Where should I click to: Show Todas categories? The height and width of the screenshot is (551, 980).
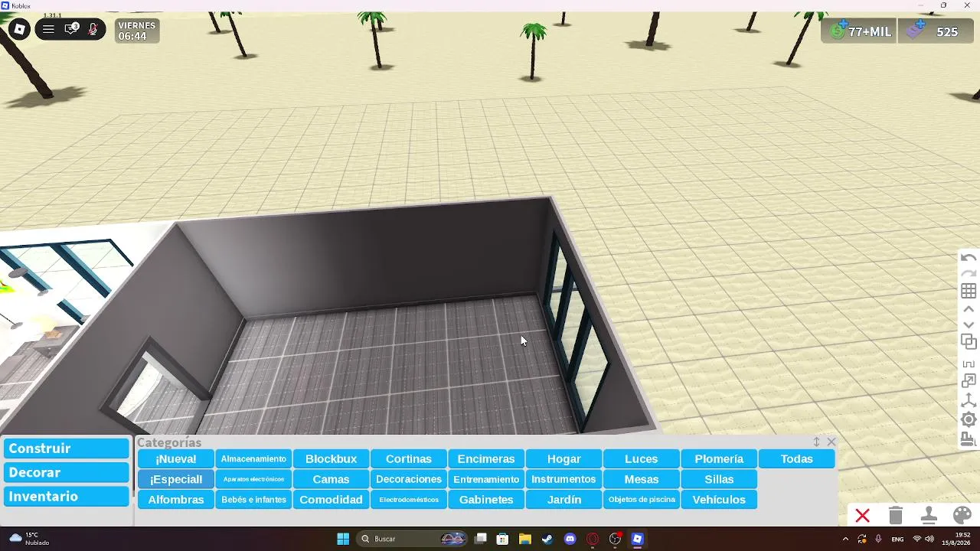pos(797,459)
